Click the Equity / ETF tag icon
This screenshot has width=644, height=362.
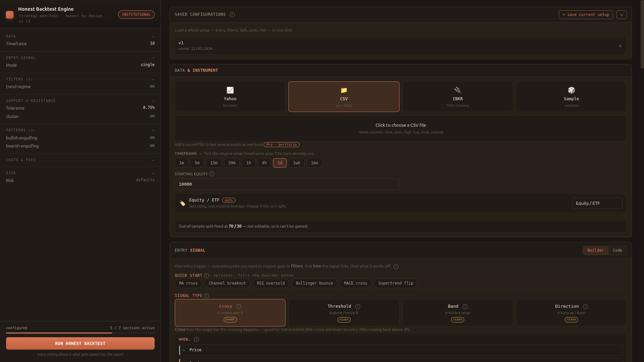point(182,203)
